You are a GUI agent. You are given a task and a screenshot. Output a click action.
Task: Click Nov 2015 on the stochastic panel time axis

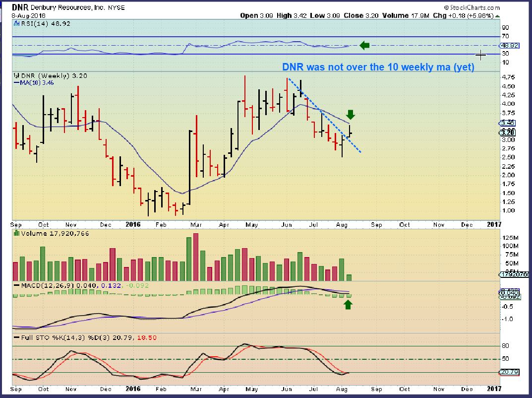click(71, 389)
